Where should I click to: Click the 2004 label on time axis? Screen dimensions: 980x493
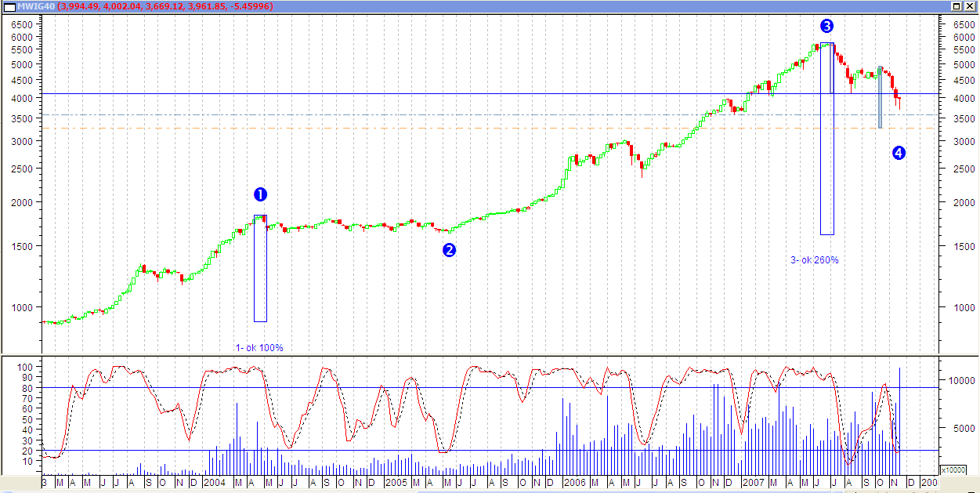(x=215, y=482)
